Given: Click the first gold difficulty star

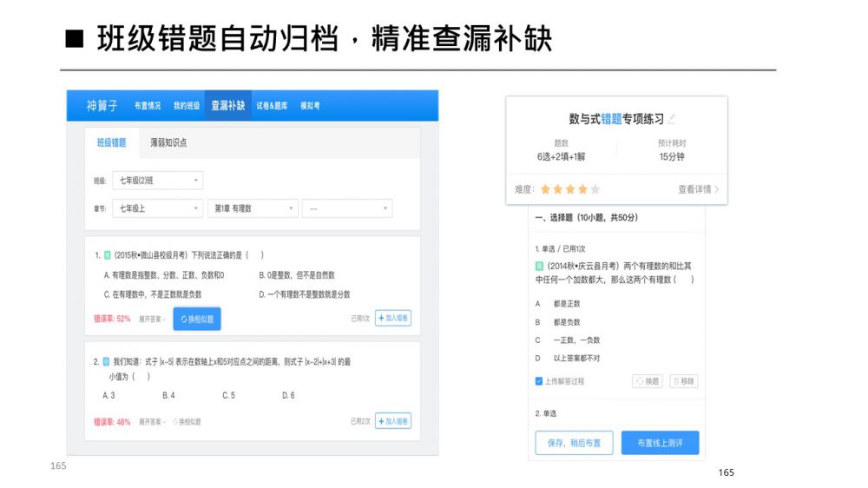Looking at the screenshot, I should [x=545, y=189].
